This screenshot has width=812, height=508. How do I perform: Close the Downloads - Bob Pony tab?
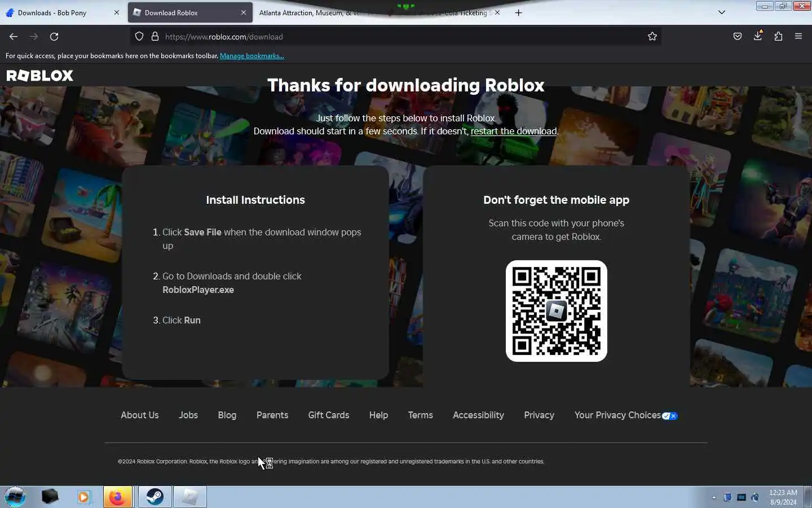(x=117, y=12)
